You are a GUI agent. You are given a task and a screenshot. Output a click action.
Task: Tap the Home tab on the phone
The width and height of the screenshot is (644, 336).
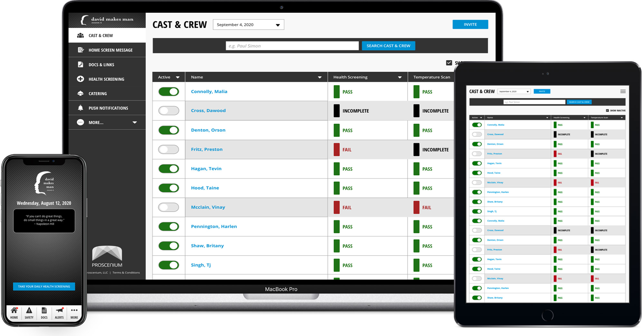click(x=14, y=312)
